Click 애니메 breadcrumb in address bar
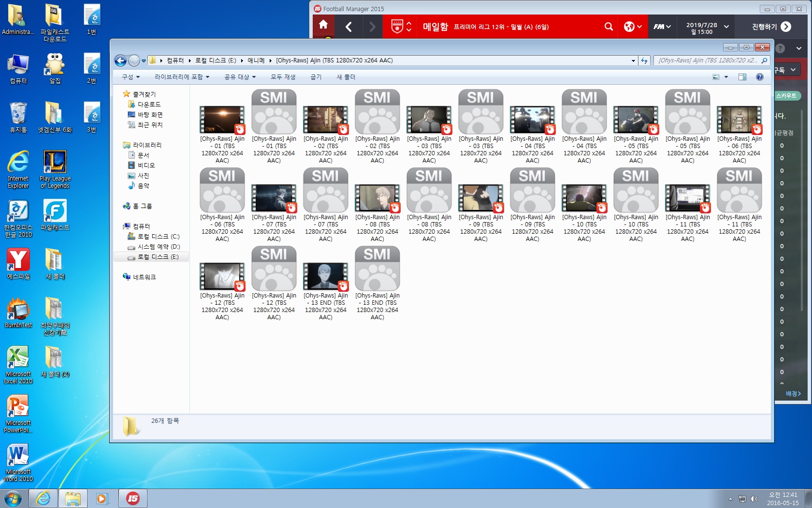812x508 pixels. click(256, 60)
